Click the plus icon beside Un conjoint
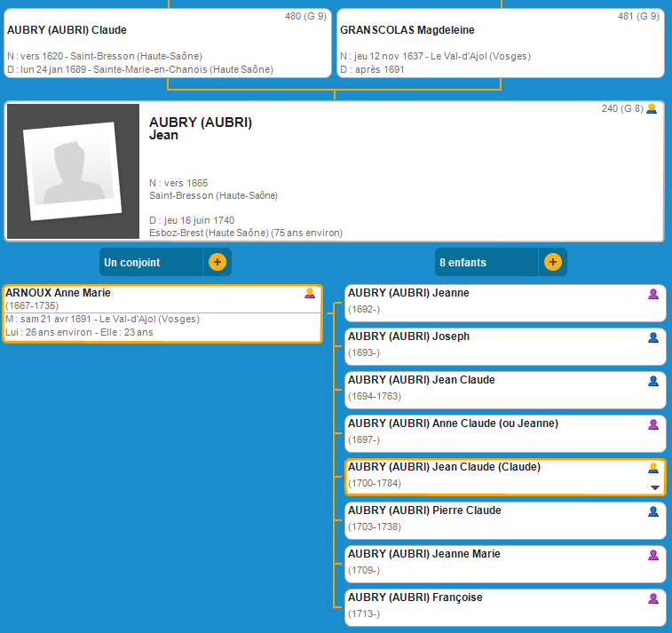This screenshot has height=633, width=672. [x=217, y=262]
